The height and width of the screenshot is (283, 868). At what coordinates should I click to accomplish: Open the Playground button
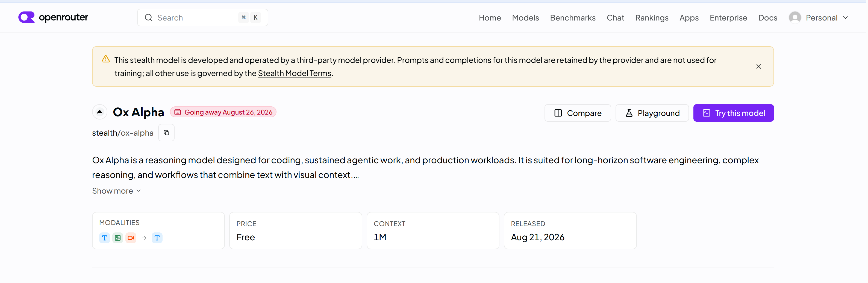click(652, 113)
